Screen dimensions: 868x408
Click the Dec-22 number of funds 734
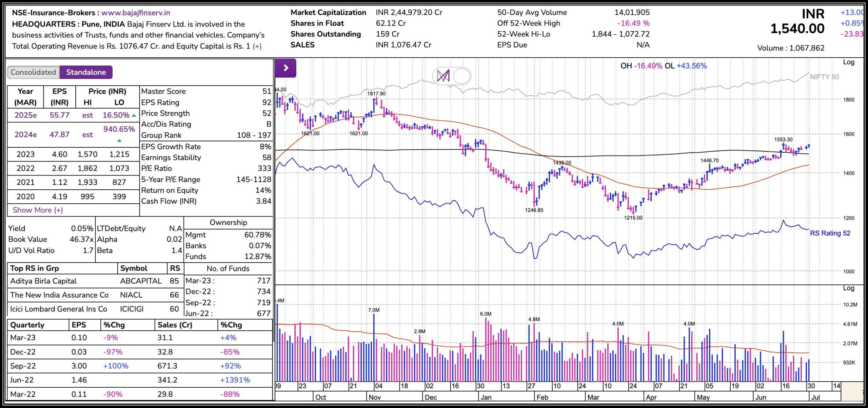(x=264, y=292)
